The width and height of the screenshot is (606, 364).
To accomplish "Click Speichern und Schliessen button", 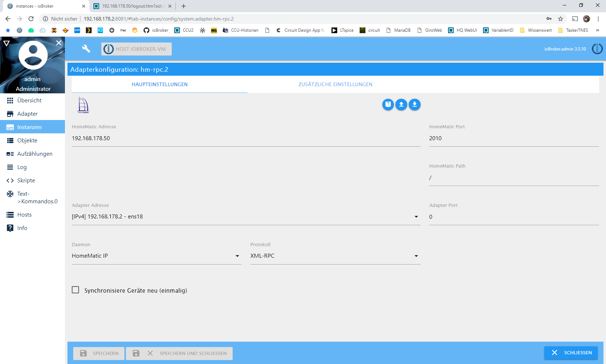I will (179, 354).
